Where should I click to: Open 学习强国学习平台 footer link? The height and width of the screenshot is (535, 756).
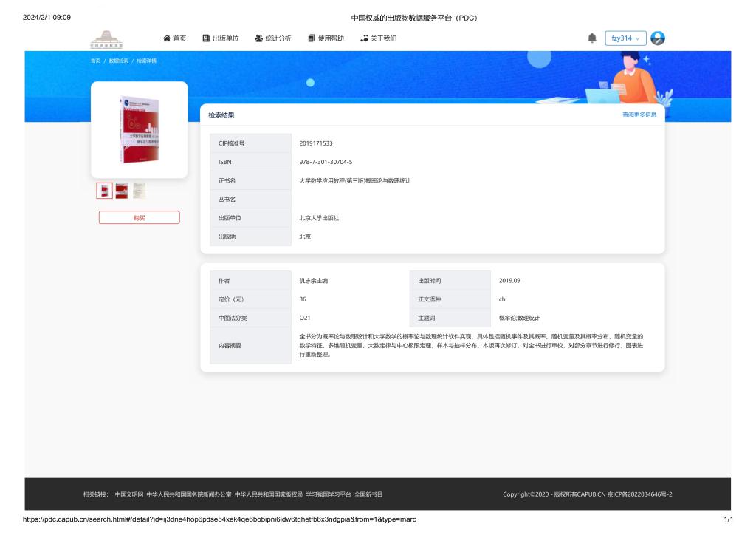click(329, 494)
